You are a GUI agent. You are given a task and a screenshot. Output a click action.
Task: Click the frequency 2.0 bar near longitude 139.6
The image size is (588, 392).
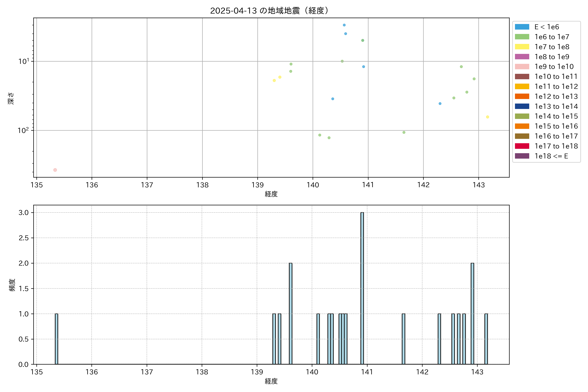pos(291,313)
